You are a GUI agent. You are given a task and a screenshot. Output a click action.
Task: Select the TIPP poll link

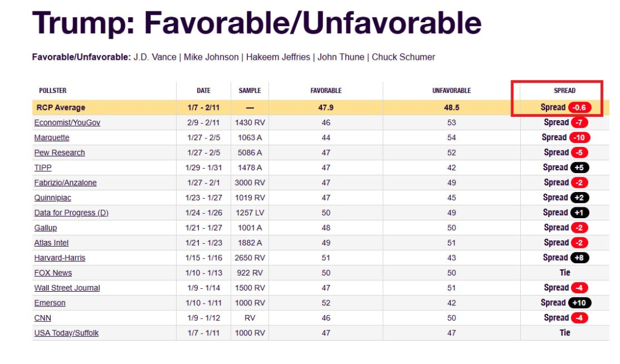[x=43, y=167]
